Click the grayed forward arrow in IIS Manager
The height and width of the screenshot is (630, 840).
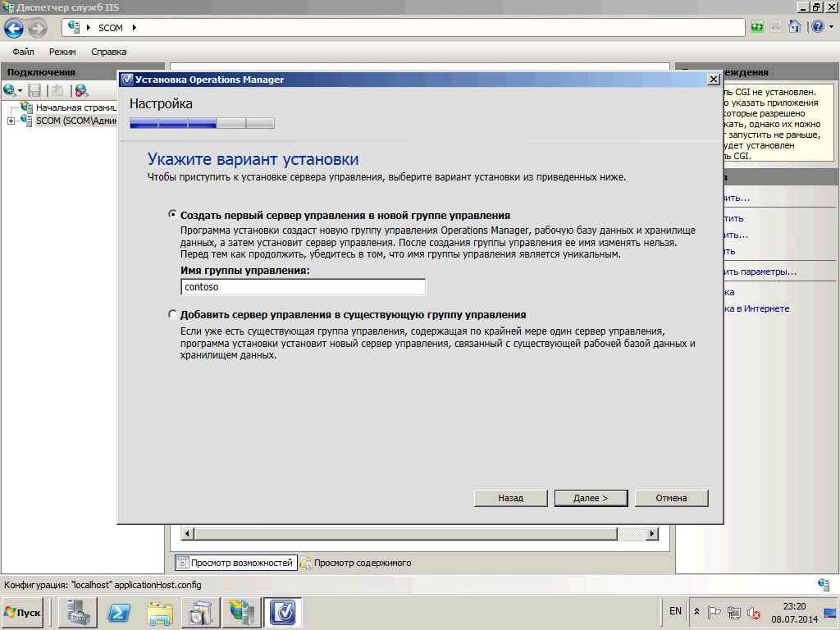(37, 28)
